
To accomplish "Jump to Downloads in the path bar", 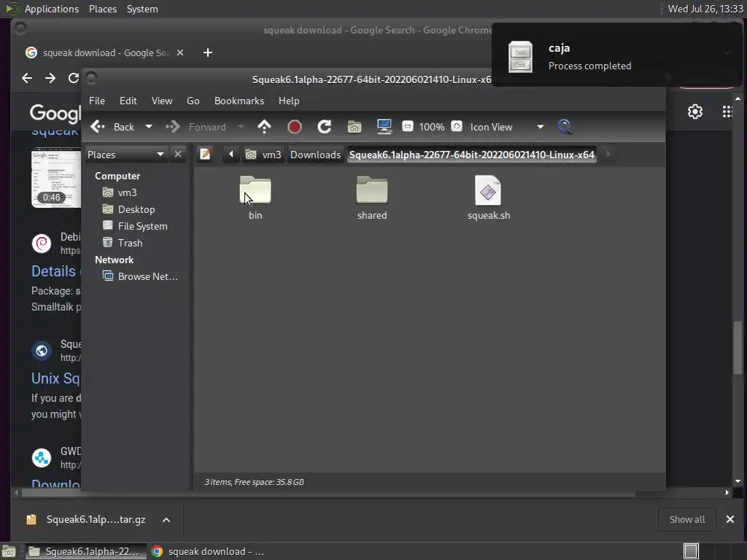I will (x=315, y=155).
